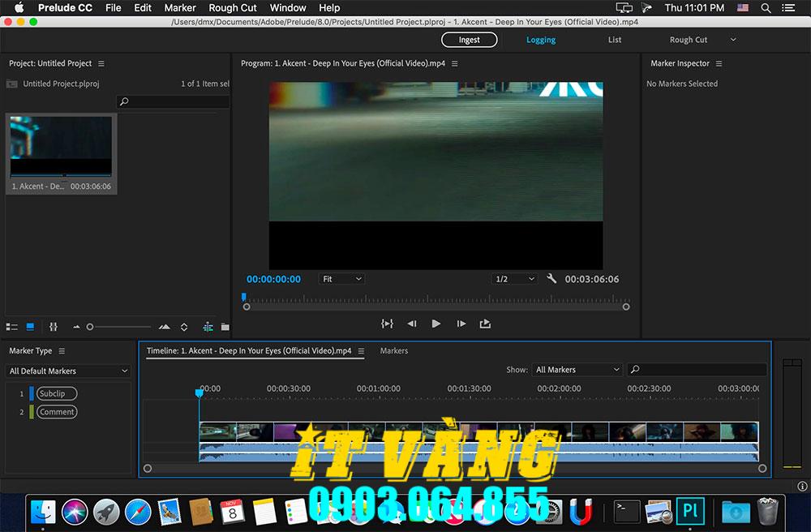Open the Fit zoom level dropdown
The height and width of the screenshot is (532, 811).
click(x=341, y=278)
